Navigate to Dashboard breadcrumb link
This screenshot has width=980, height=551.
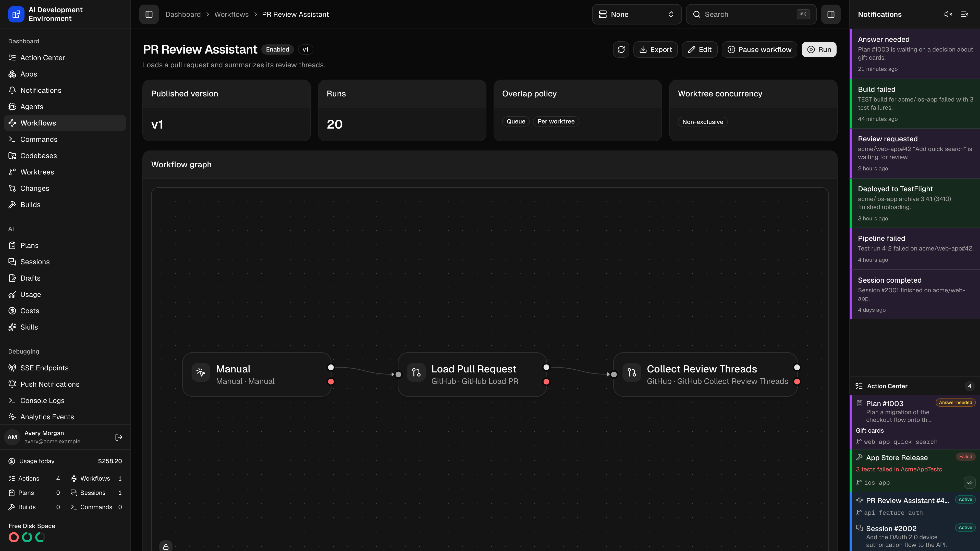pos(183,15)
